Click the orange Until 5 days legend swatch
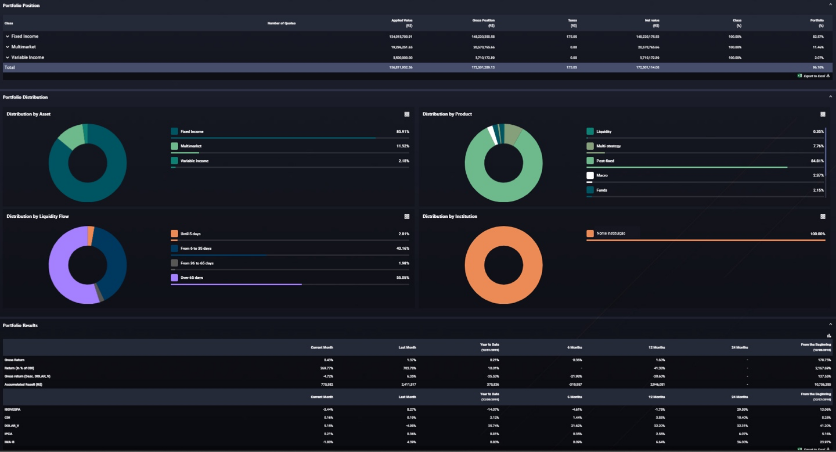 click(174, 233)
